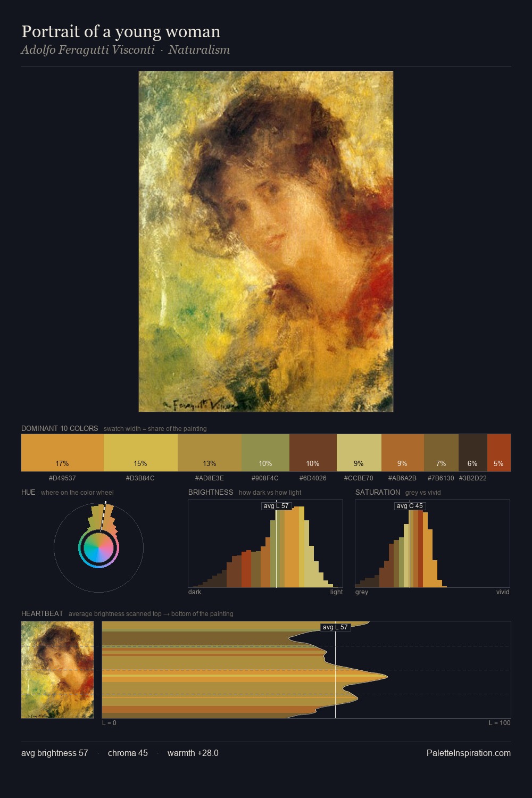
Task: Click hex code '#908F4C' text
Action: point(265,478)
